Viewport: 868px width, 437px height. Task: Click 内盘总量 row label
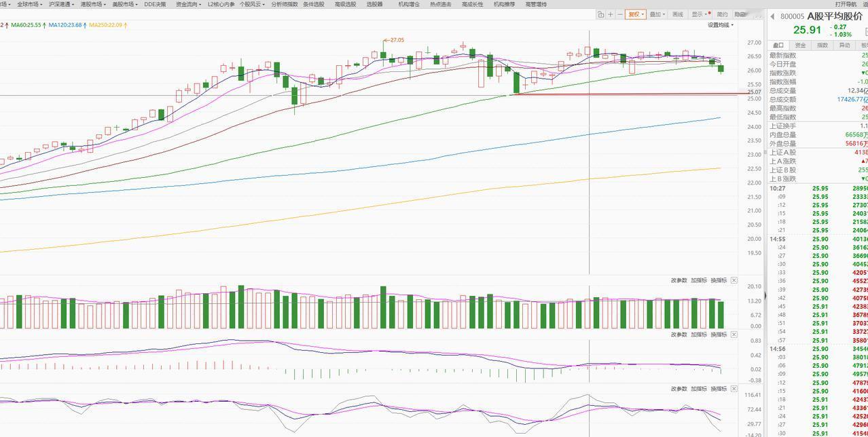(782, 135)
